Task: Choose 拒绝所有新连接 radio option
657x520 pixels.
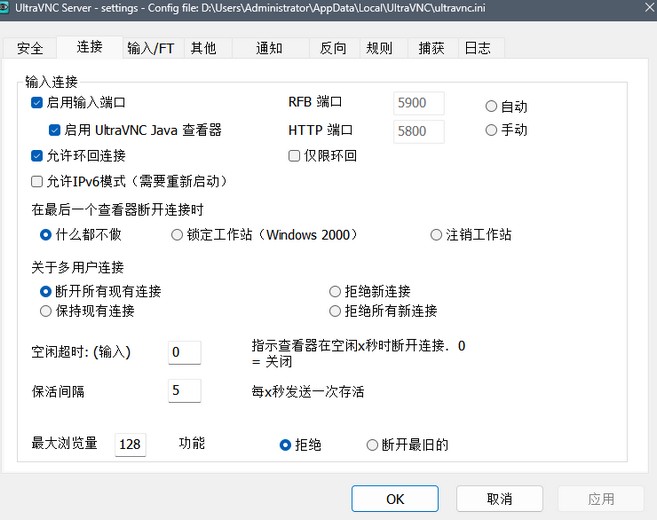Action: point(335,311)
